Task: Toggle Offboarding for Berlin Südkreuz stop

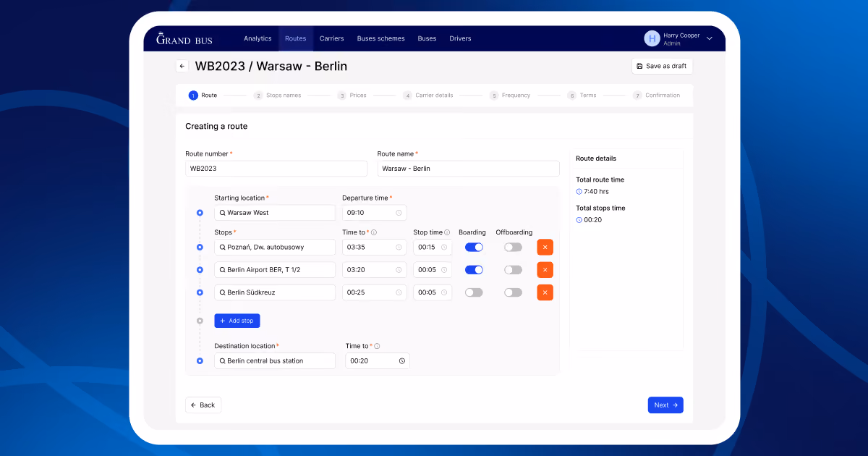Action: coord(513,292)
